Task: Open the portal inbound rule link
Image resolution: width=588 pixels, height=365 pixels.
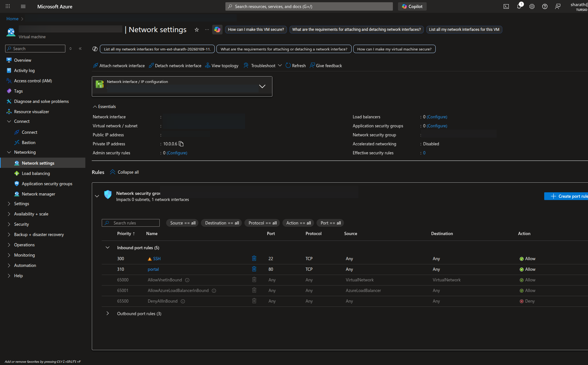Action: click(153, 269)
